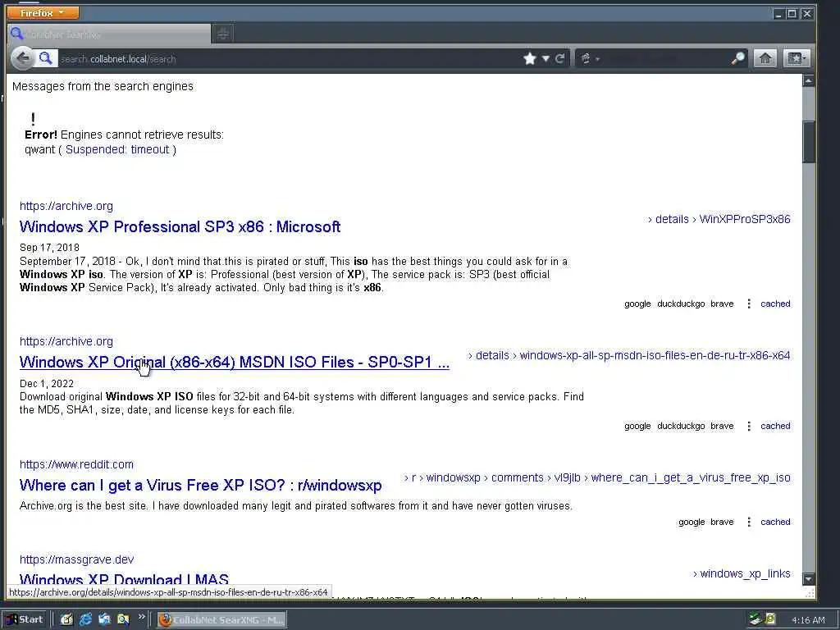Click the '› windows_xp_links' breadcrumb link
The height and width of the screenshot is (630, 840).
742,573
